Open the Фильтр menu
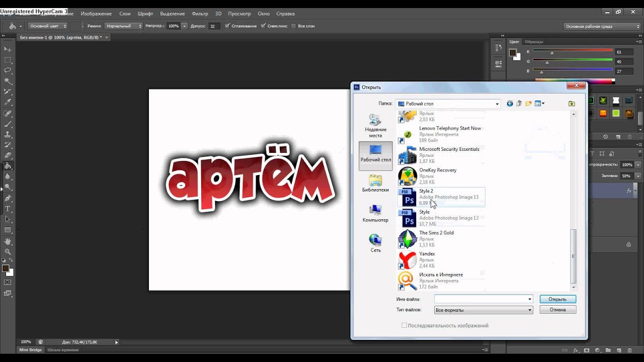The width and height of the screenshot is (644, 362). [x=200, y=14]
